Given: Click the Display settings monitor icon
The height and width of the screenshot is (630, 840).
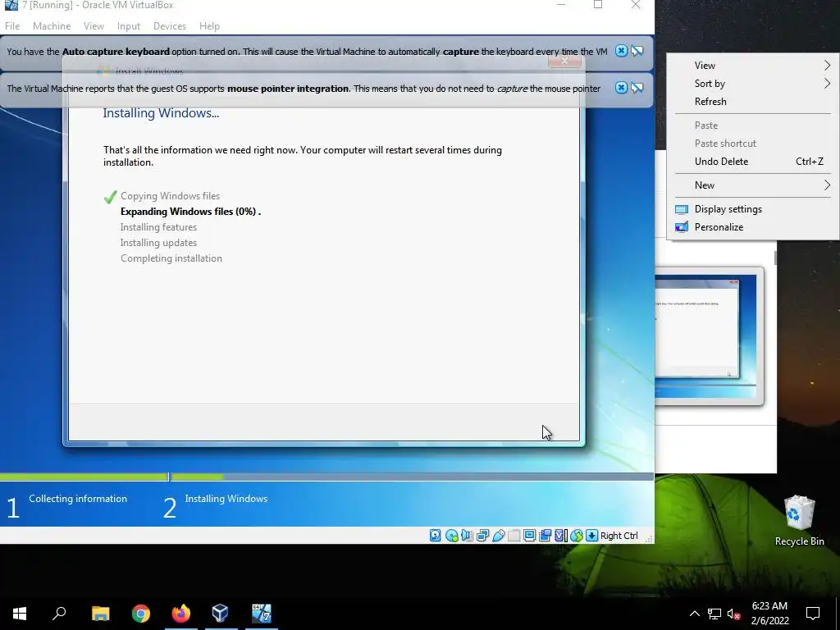Looking at the screenshot, I should tap(682, 209).
